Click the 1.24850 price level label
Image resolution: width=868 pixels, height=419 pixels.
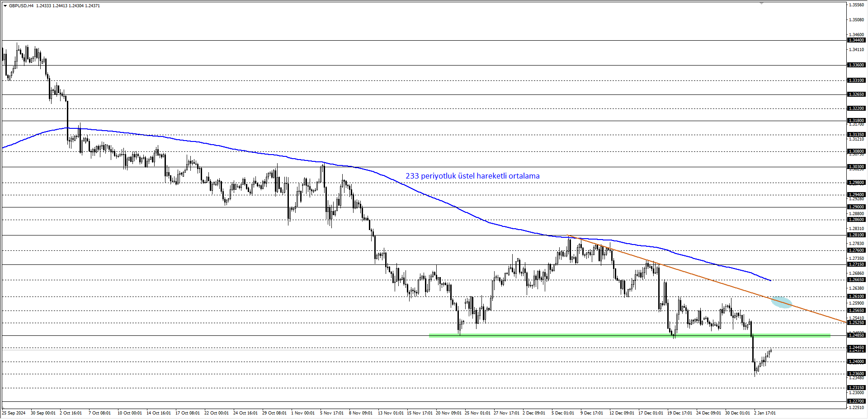coord(856,335)
